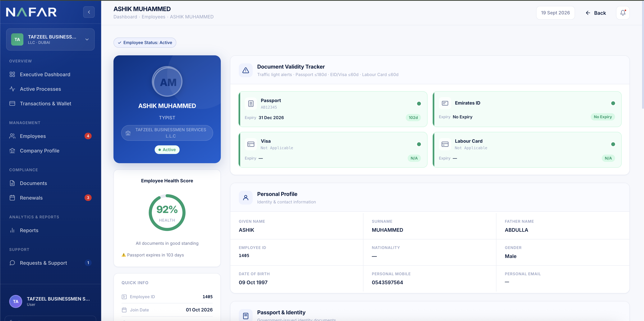
Task: Click the Visa N/A badge
Action: [x=414, y=158]
